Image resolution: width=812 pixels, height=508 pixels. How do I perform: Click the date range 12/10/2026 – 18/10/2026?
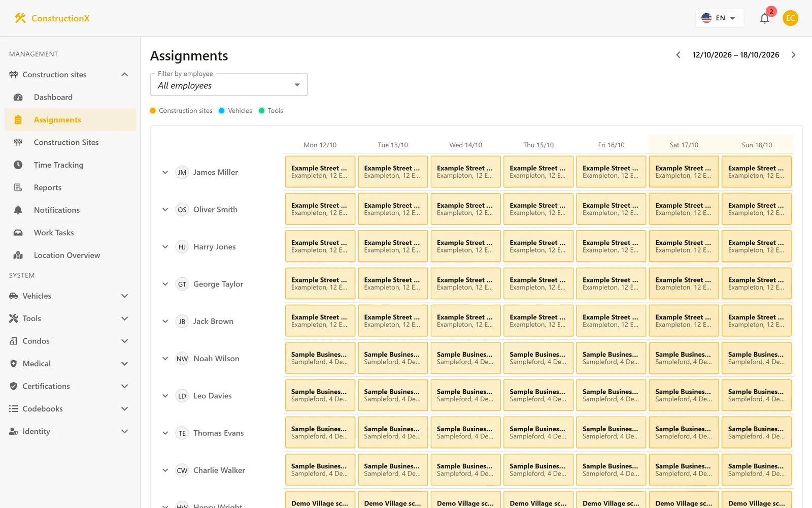pos(736,55)
